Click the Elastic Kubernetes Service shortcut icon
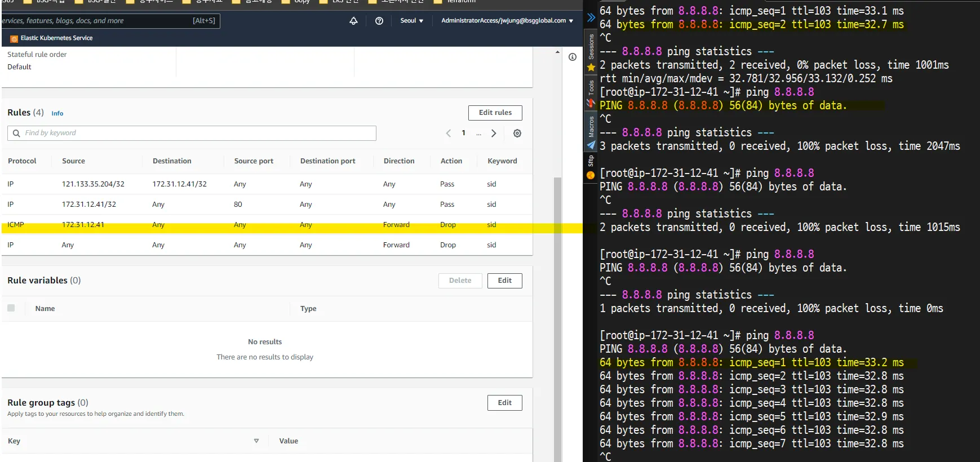The image size is (980, 462). (x=14, y=38)
